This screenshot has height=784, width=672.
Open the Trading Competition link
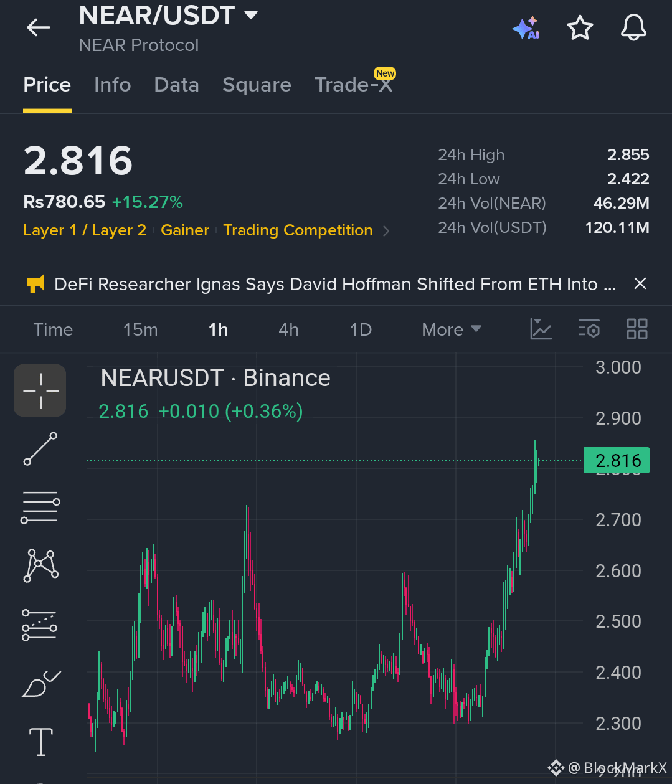click(298, 230)
